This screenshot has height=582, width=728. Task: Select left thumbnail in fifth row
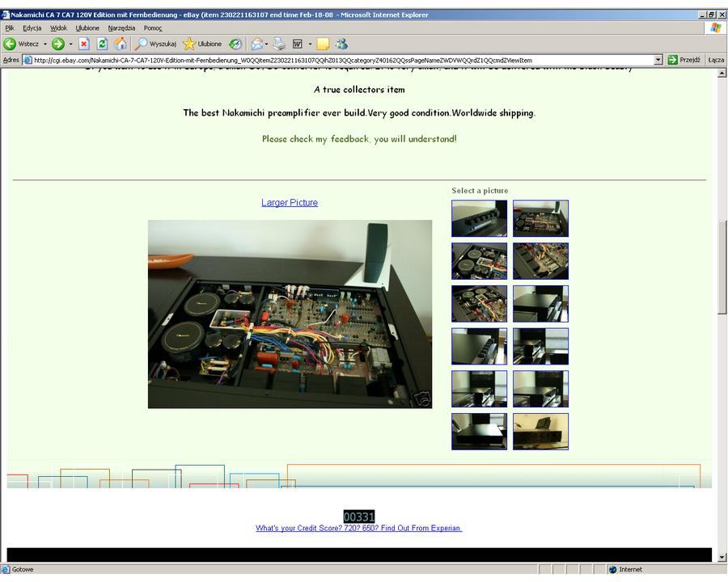pyautogui.click(x=479, y=389)
